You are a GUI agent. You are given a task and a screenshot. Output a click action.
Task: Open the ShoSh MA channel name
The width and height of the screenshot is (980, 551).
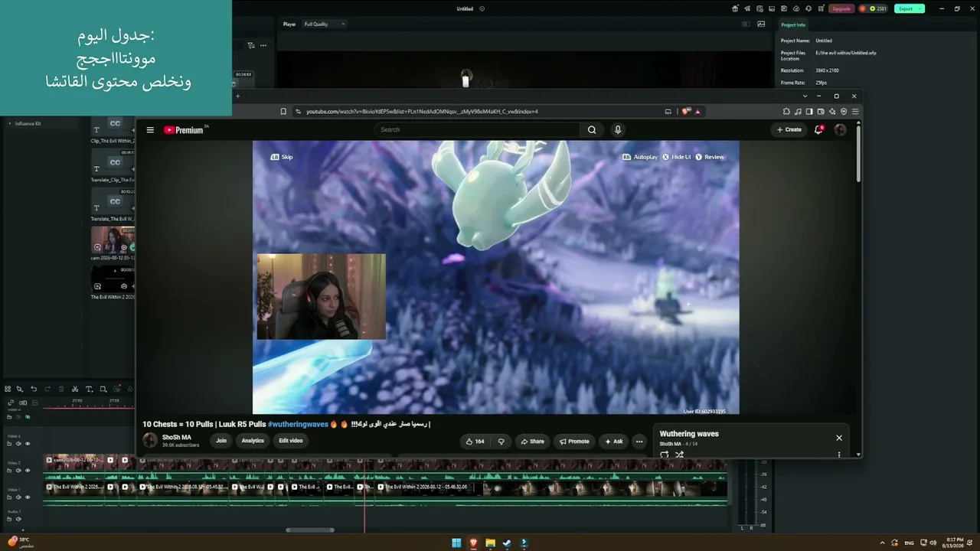pos(177,438)
